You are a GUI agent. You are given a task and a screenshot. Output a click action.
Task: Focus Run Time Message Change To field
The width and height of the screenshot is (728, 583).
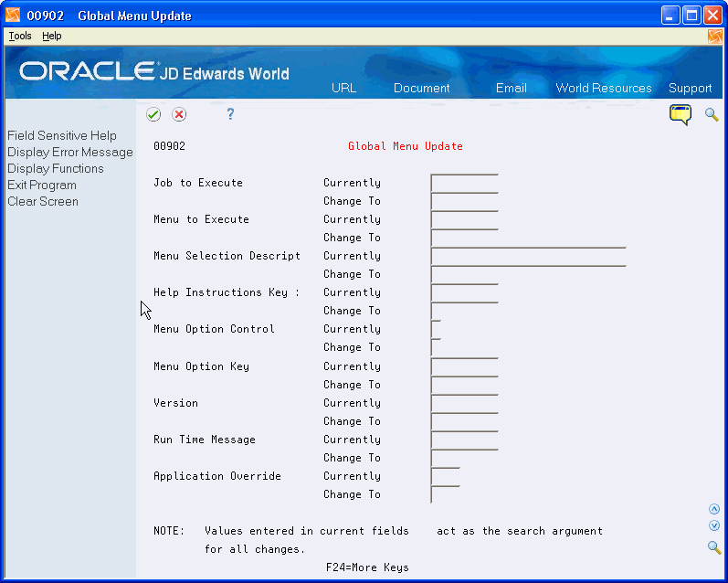pyautogui.click(x=464, y=458)
